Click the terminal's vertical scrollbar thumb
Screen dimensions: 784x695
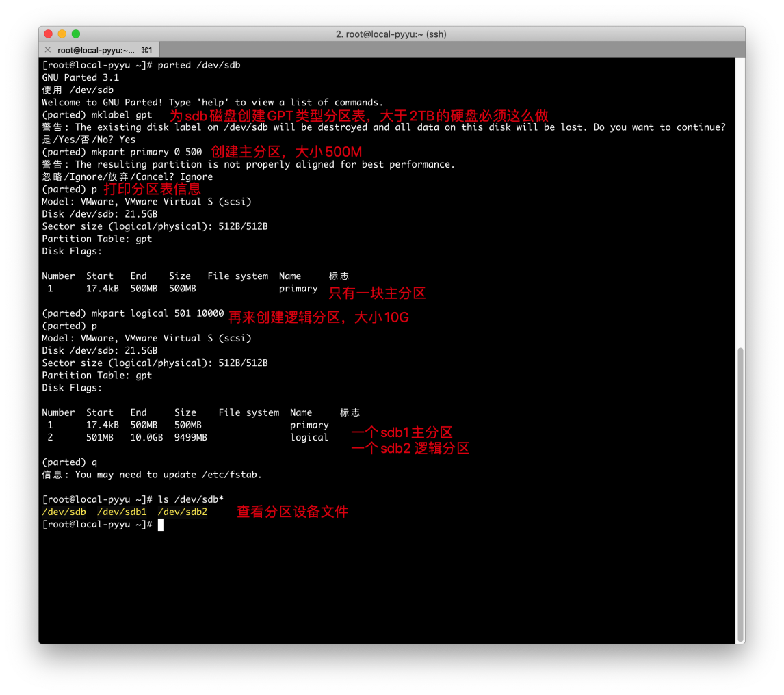pyautogui.click(x=740, y=495)
